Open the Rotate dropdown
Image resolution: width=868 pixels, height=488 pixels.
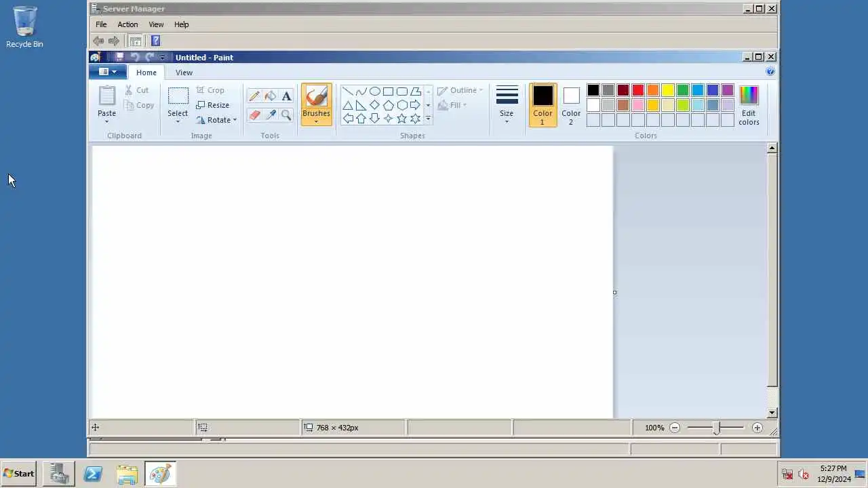(x=216, y=120)
